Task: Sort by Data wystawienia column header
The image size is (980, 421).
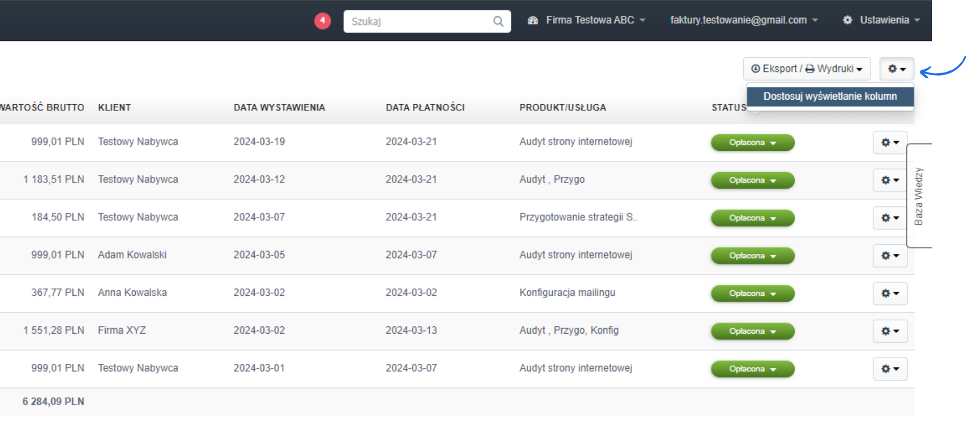Action: [279, 108]
